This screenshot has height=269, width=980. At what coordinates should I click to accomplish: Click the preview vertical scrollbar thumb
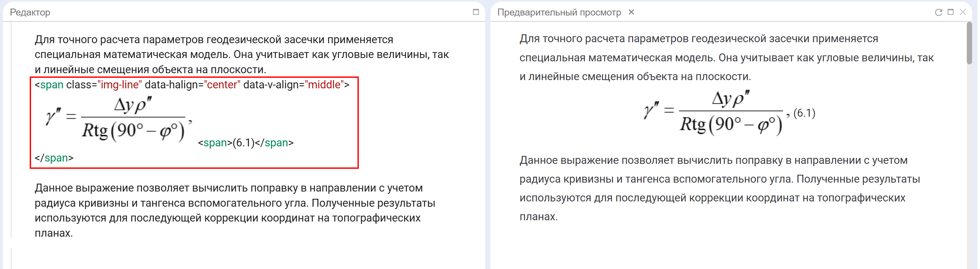coord(969,43)
